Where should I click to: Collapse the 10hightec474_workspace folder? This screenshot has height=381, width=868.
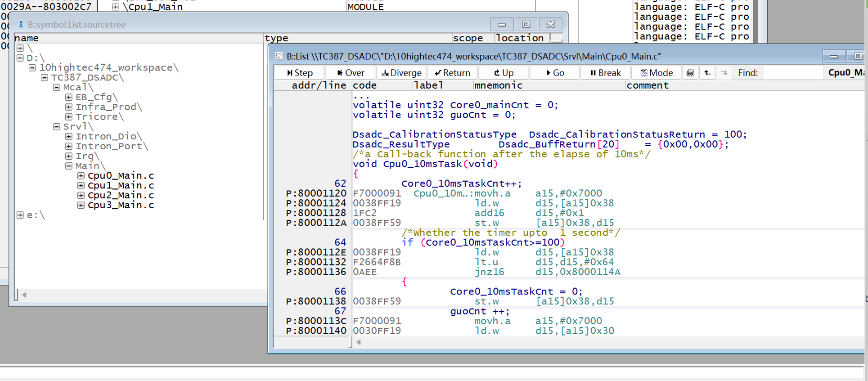pos(32,68)
